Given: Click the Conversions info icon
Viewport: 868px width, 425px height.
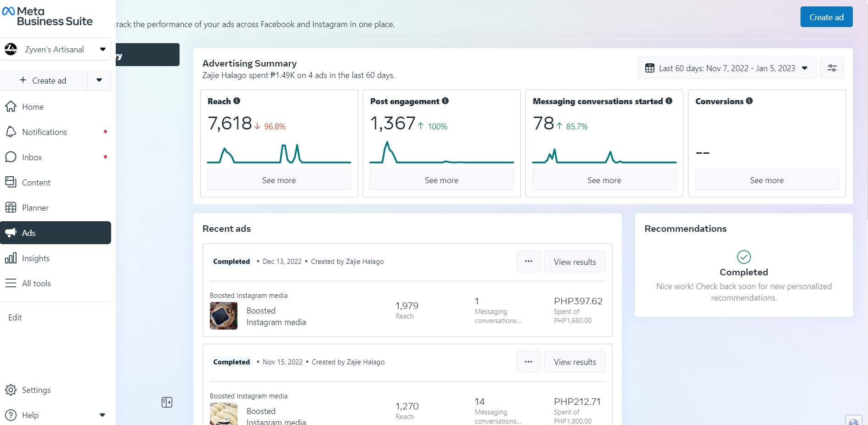Looking at the screenshot, I should tap(749, 101).
